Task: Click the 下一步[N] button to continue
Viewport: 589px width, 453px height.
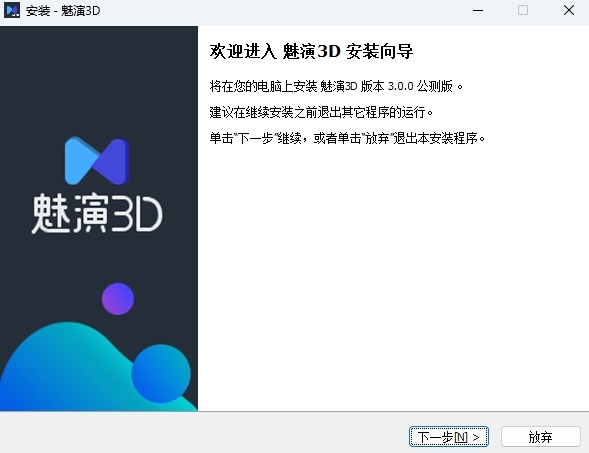Action: (x=449, y=437)
